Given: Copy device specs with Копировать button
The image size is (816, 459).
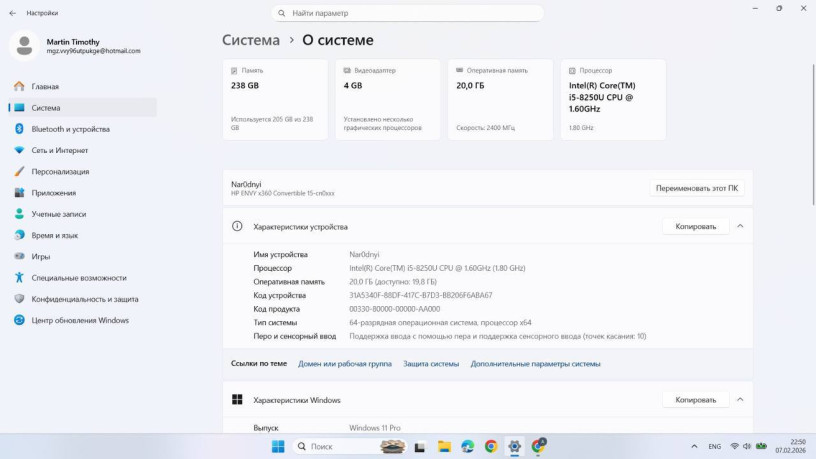Looking at the screenshot, I should click(x=695, y=227).
